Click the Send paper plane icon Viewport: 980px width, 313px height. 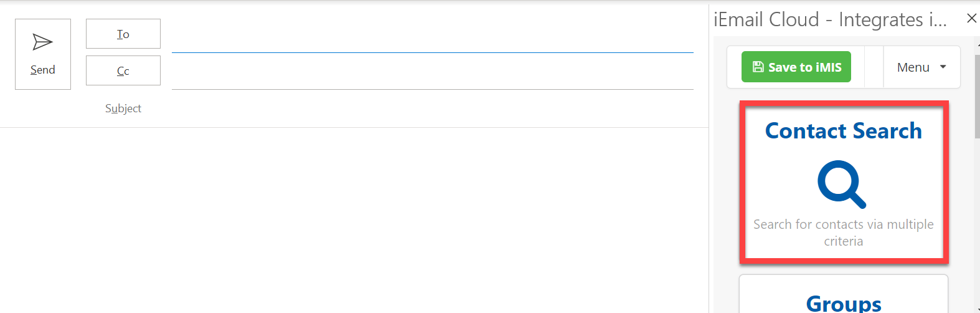[x=42, y=42]
